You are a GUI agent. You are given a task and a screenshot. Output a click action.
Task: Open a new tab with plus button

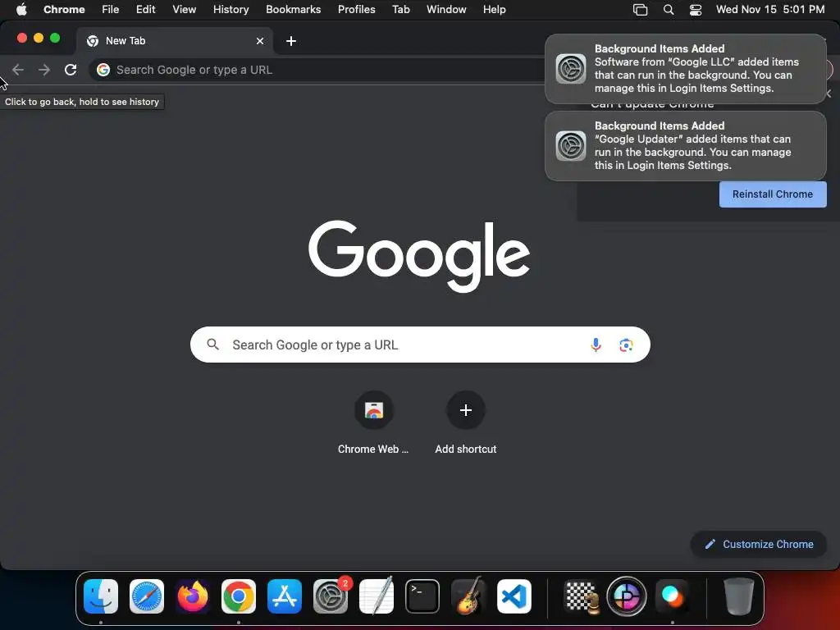[291, 41]
